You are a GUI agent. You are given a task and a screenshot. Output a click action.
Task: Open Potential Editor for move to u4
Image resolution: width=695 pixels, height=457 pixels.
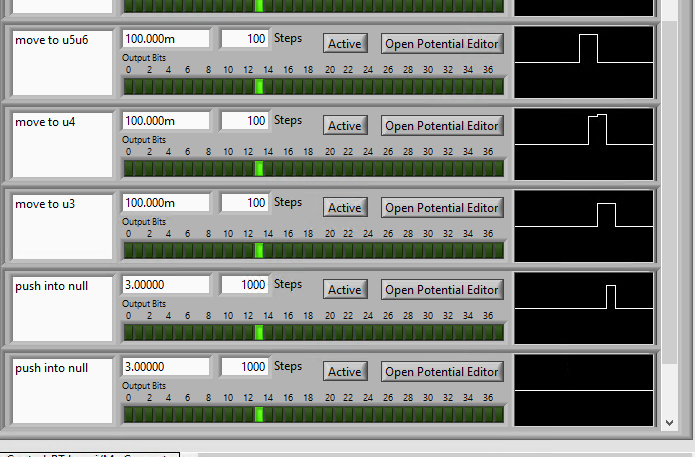(442, 125)
